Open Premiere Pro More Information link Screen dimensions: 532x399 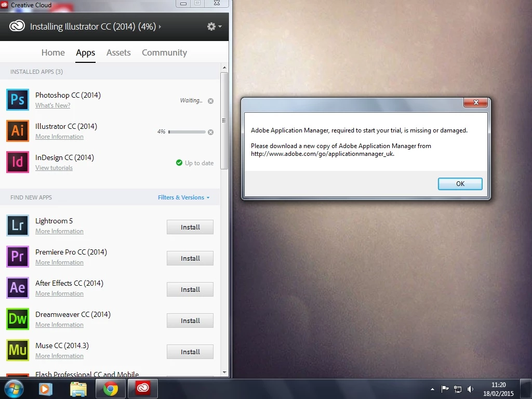click(59, 262)
